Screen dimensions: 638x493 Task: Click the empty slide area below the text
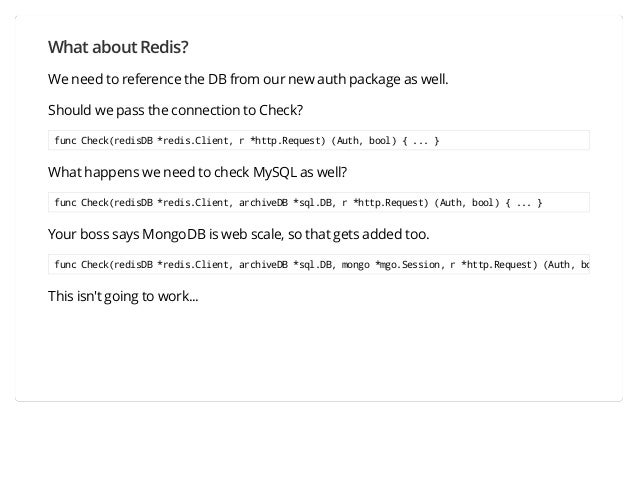click(x=319, y=350)
